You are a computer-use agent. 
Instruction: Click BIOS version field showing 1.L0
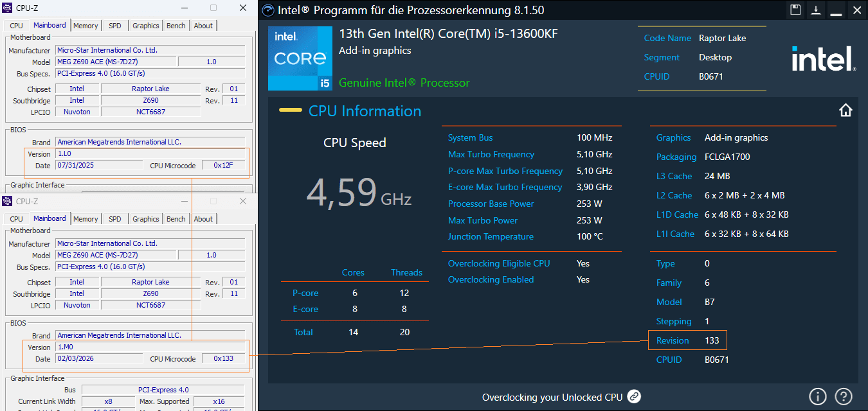(x=150, y=154)
